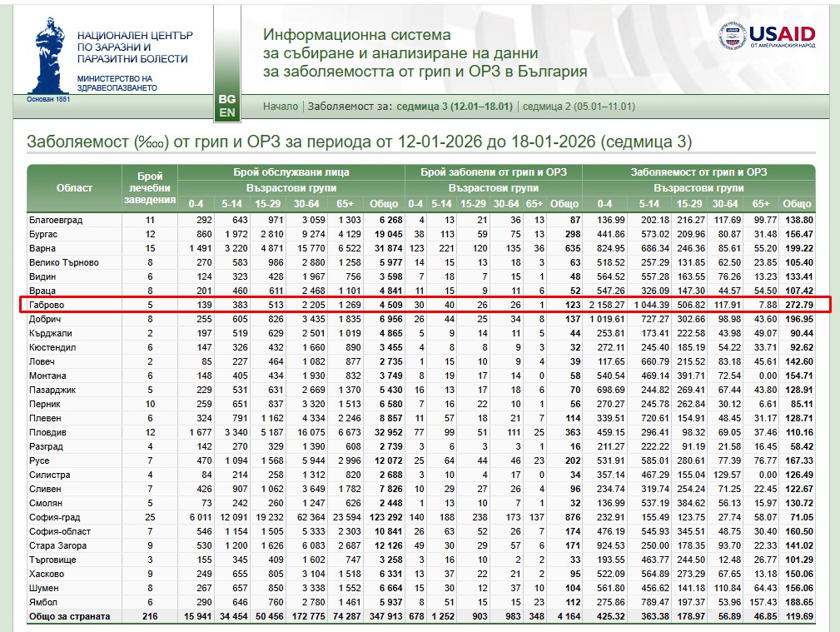Viewport: 840px width, 632px height.
Task: Click the Варна row name
Action: 43,248
